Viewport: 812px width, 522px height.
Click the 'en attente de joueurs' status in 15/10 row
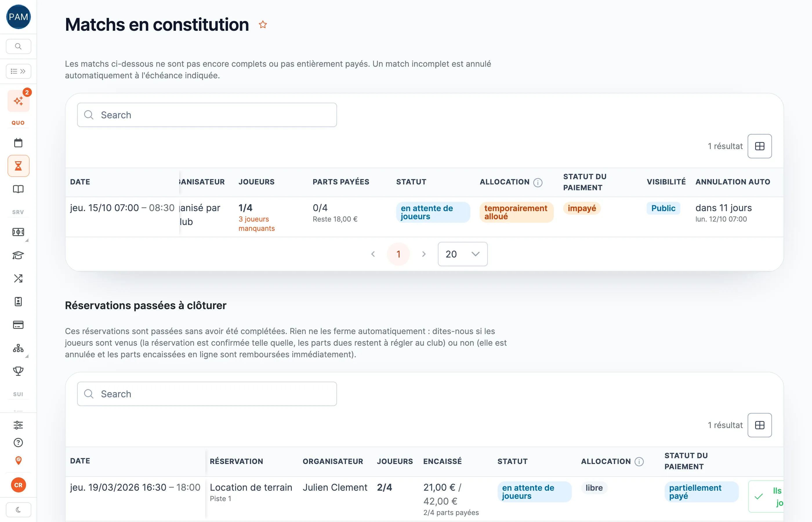(433, 212)
